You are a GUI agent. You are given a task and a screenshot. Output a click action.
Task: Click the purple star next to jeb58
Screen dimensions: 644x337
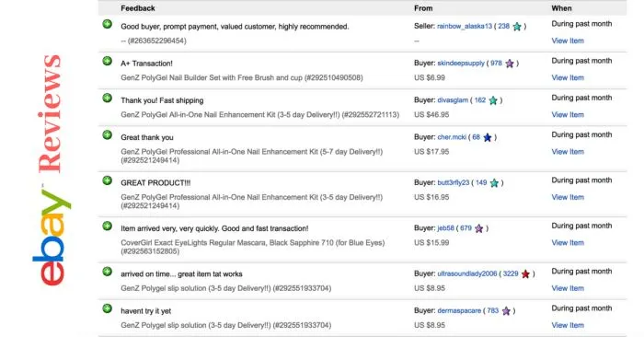tap(479, 229)
